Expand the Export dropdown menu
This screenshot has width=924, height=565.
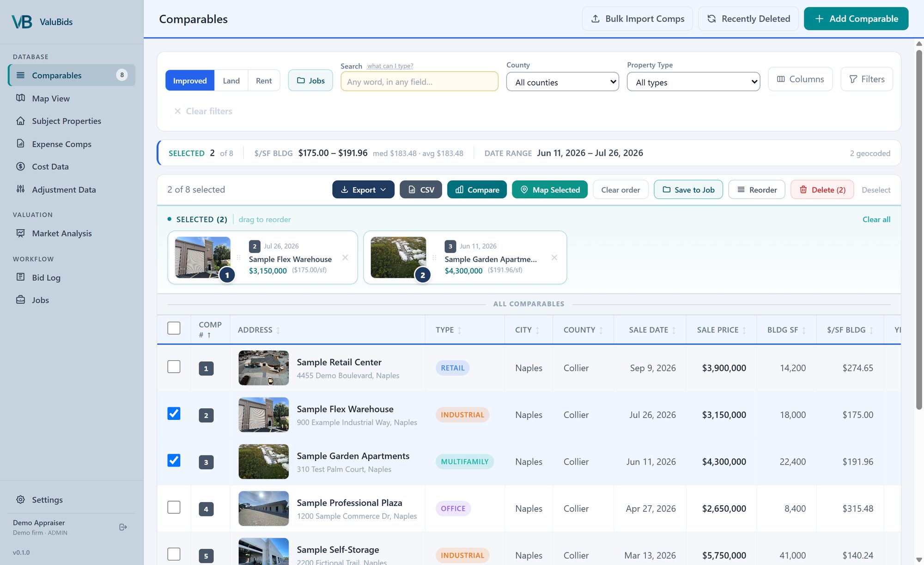click(x=363, y=190)
